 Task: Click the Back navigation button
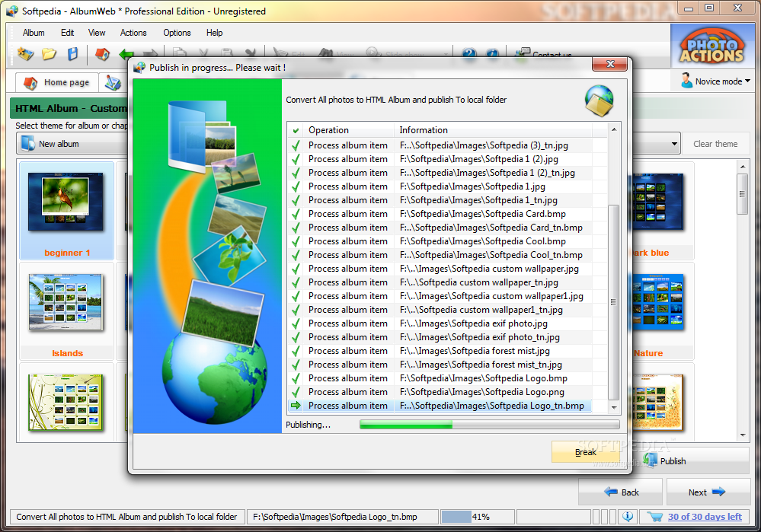pos(620,492)
